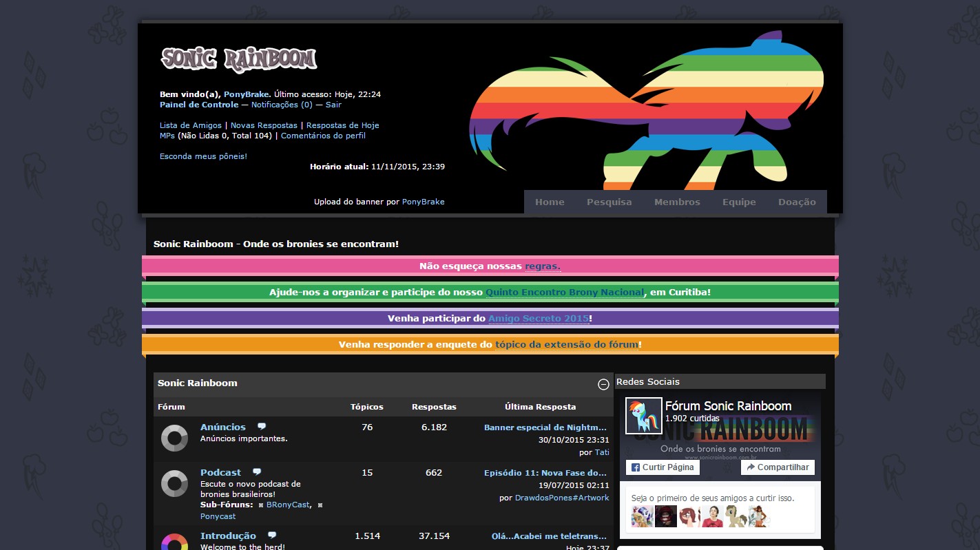Click the fourth friend avatar in Facebook widget

pos(712,516)
